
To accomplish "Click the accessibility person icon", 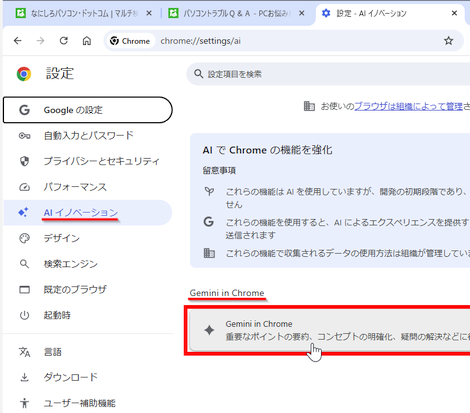I will [x=24, y=403].
